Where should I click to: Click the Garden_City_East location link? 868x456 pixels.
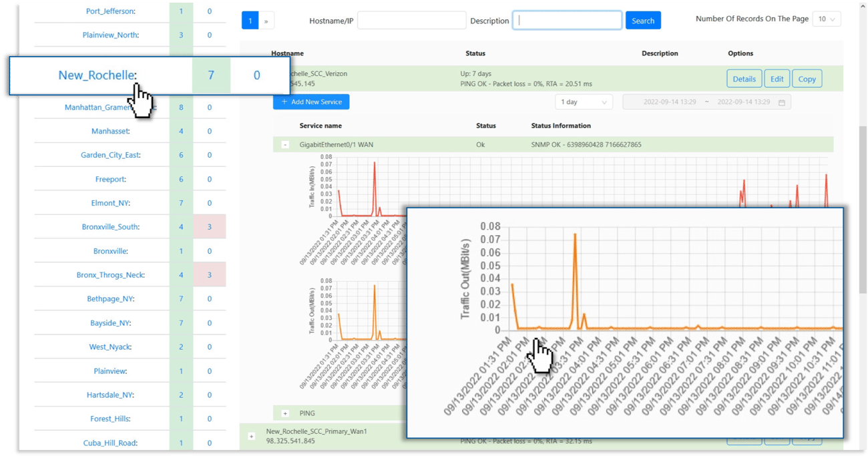pyautogui.click(x=110, y=155)
